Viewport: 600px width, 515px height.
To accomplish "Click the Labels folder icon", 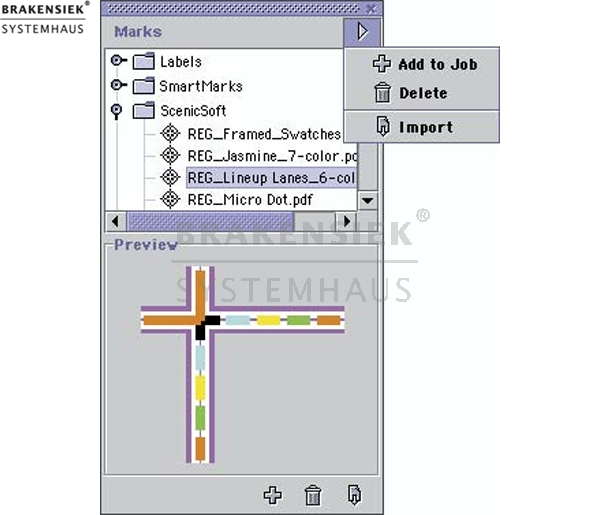I will pos(144,61).
